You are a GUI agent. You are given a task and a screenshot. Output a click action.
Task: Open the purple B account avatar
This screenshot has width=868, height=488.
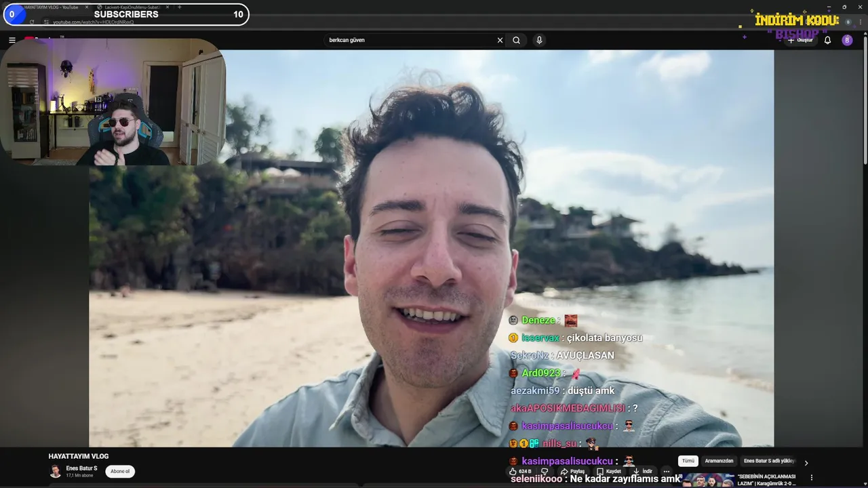tap(847, 40)
